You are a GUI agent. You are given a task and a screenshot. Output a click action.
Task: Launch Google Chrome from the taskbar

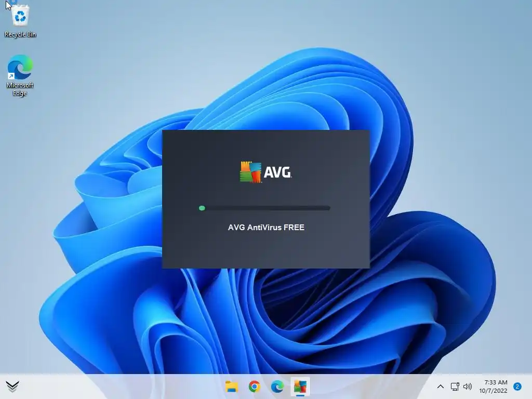pos(255,387)
